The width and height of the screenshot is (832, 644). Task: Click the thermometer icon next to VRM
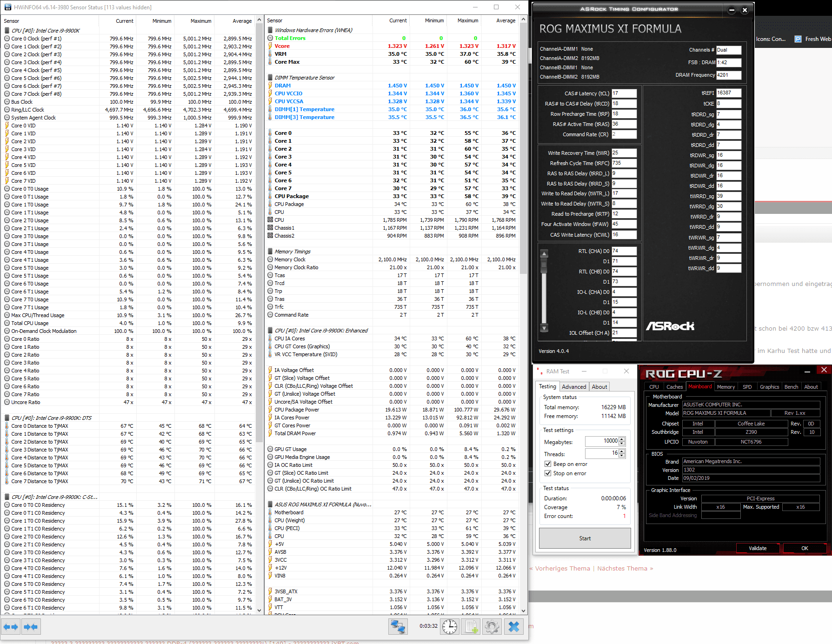(x=270, y=54)
